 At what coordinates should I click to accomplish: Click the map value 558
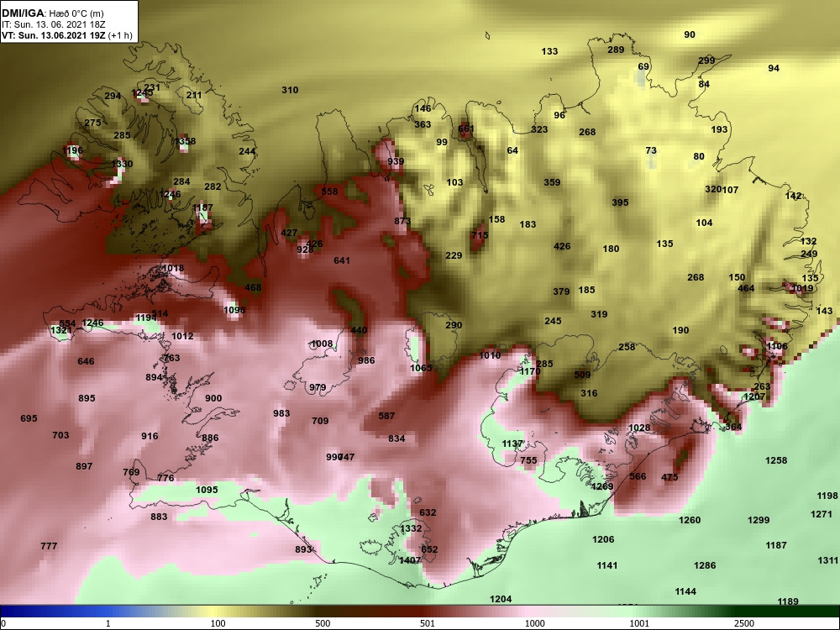pos(329,192)
